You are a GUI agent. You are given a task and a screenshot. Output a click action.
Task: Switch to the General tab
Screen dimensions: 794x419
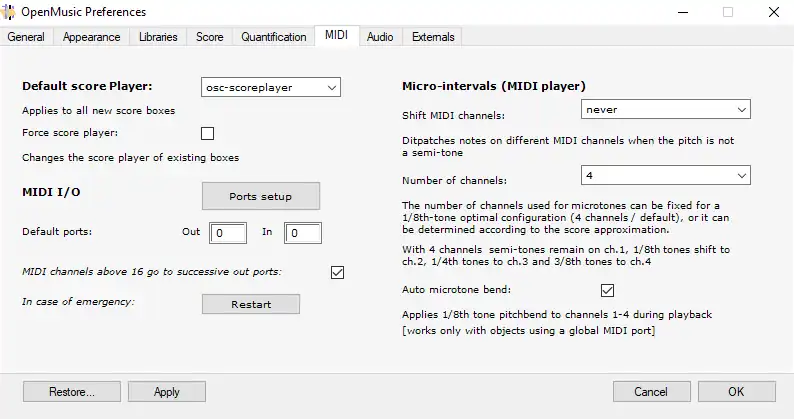pyautogui.click(x=26, y=37)
